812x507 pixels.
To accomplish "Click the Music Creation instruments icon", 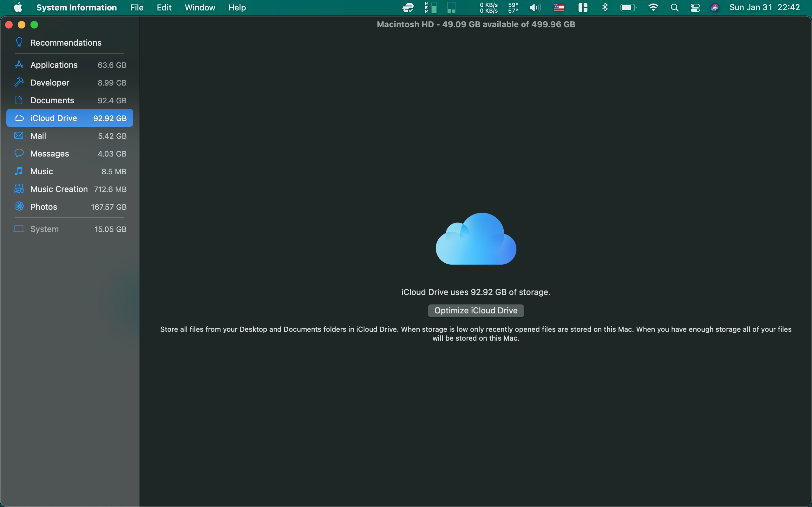I will (x=19, y=189).
